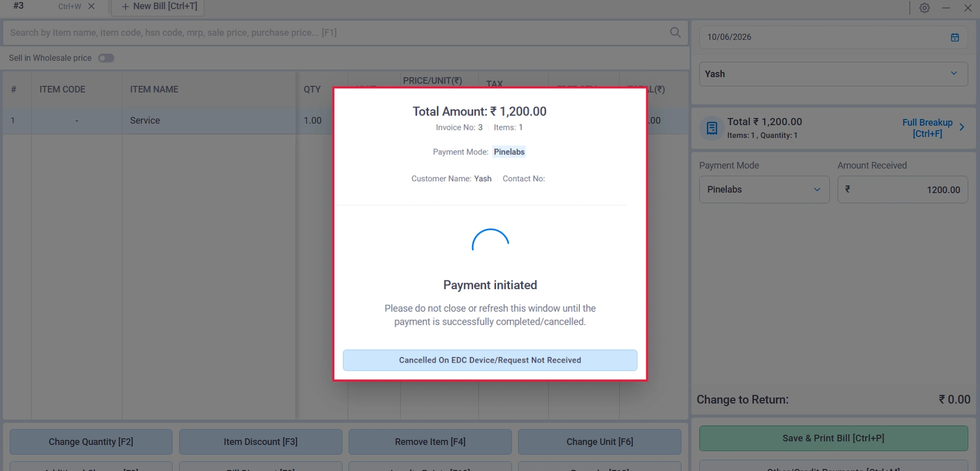Click Remove Item [F4] button
Viewport: 980px width, 471px height.
point(430,442)
